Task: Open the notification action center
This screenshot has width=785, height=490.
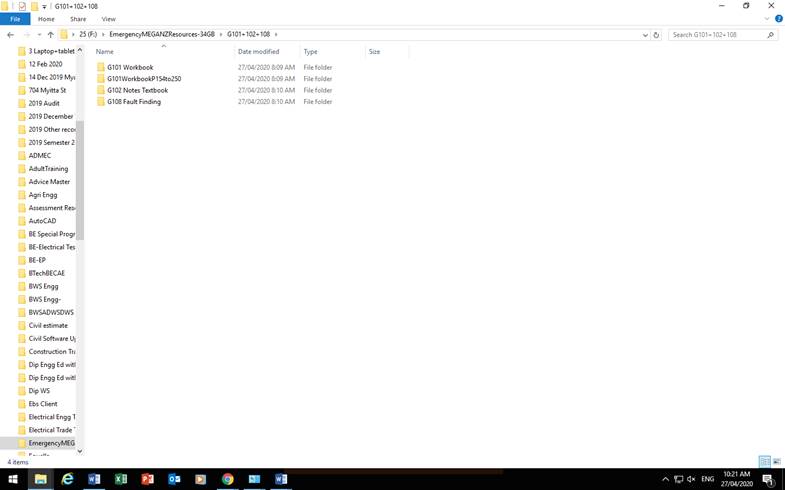Action: tap(769, 479)
